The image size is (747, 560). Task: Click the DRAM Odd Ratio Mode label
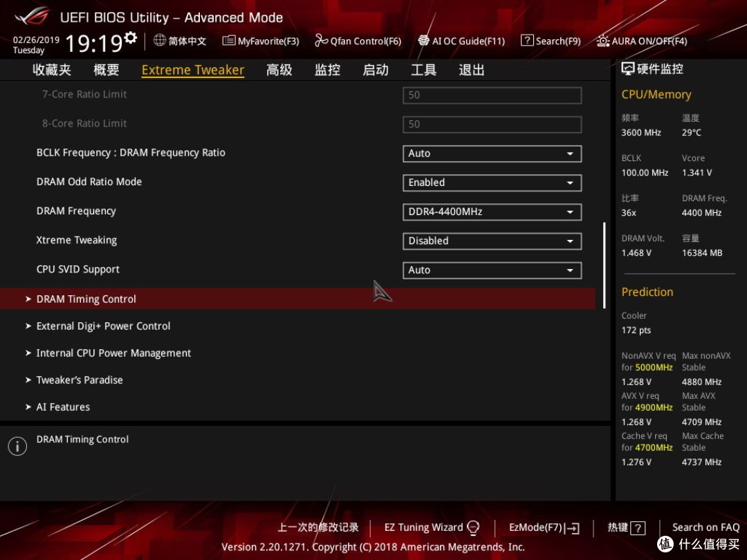(x=89, y=182)
